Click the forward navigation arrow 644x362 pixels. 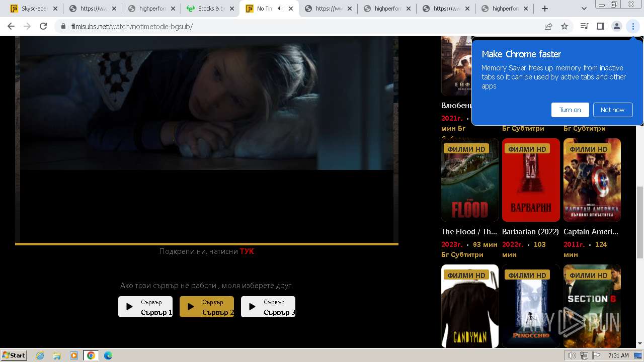27,26
